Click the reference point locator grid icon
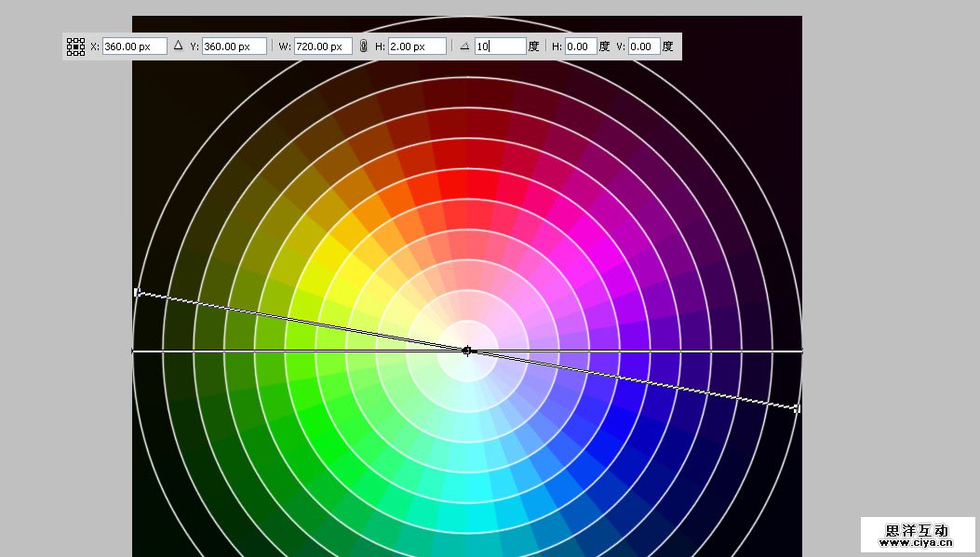This screenshot has height=557, width=980. coord(75,46)
